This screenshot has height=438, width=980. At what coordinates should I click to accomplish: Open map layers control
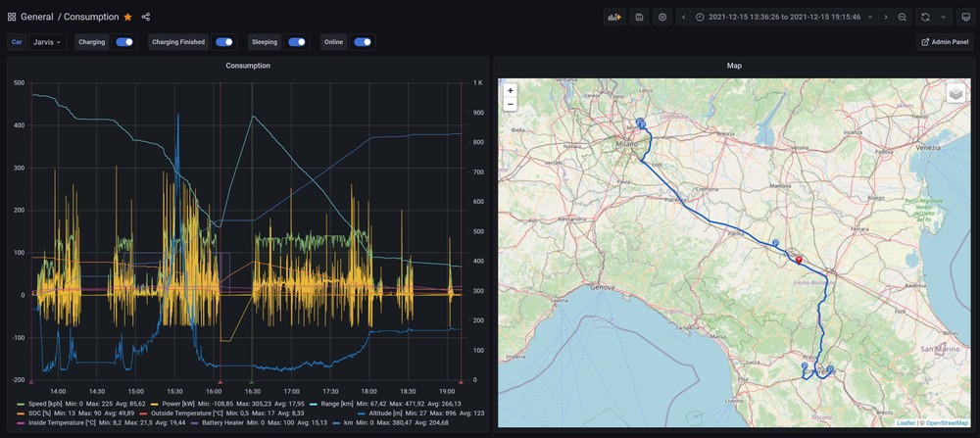[x=955, y=93]
